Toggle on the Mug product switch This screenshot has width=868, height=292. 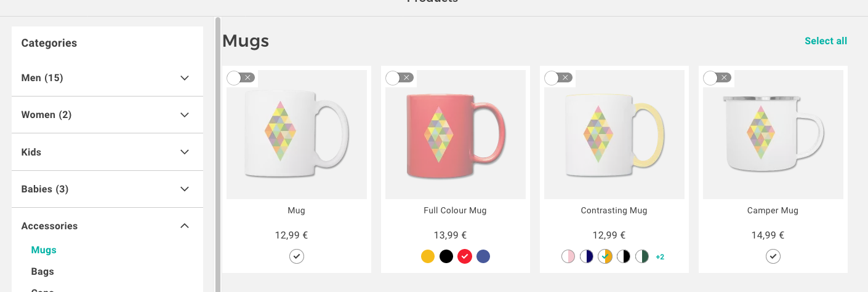(240, 77)
